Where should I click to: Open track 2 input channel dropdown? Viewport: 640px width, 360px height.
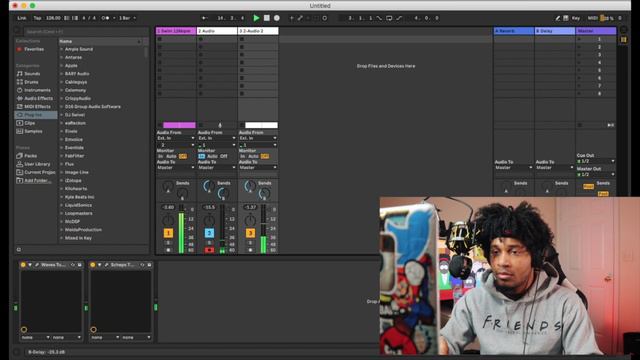(x=217, y=145)
